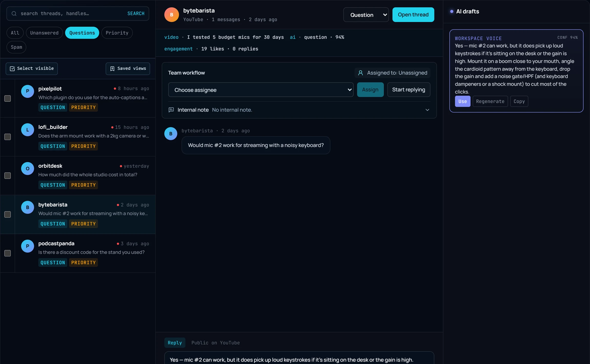
Task: Click bytebarista's orange header avatar
Action: [171, 15]
